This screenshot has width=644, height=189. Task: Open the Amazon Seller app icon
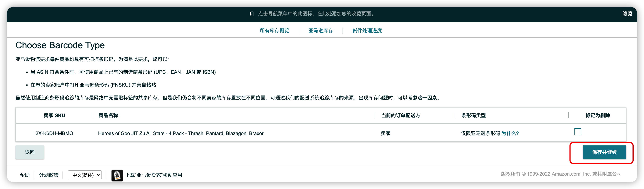[117, 175]
